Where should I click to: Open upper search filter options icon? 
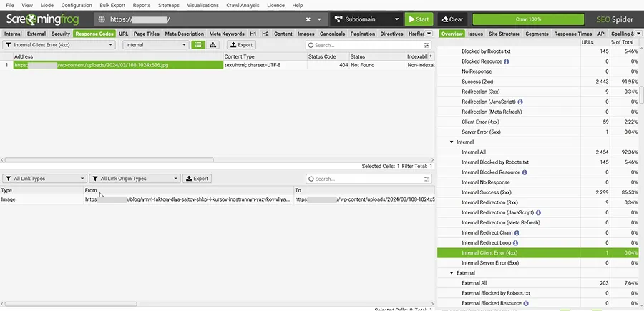426,45
